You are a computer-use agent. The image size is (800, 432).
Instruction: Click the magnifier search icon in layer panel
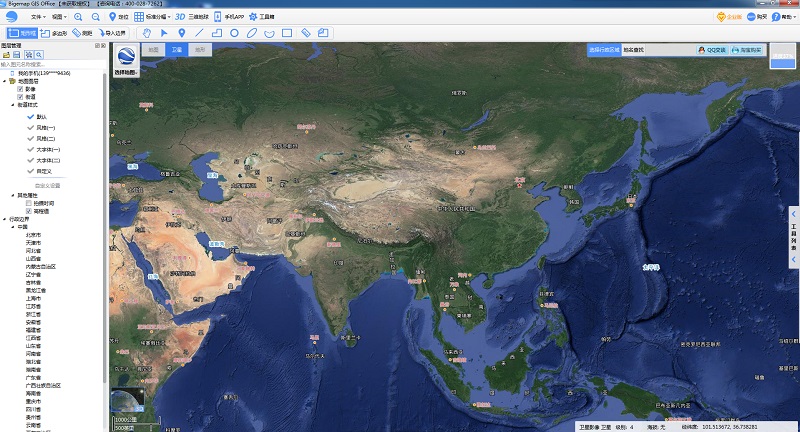[x=39, y=55]
